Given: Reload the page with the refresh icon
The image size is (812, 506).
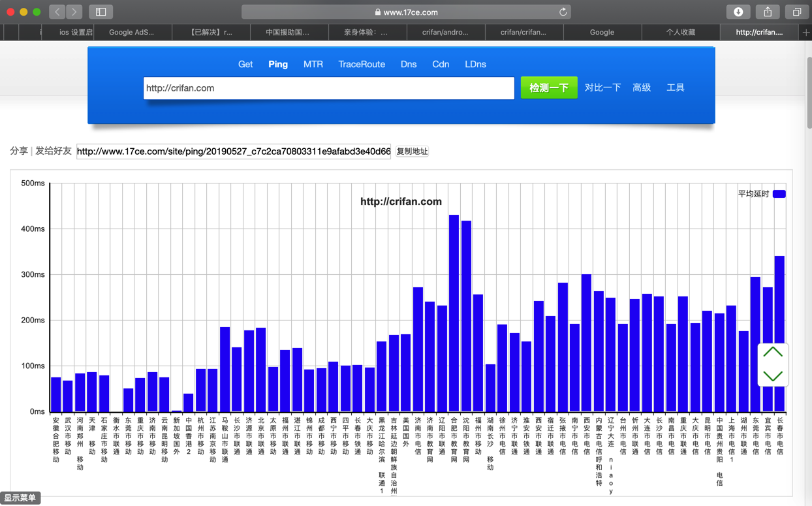Looking at the screenshot, I should (x=563, y=12).
